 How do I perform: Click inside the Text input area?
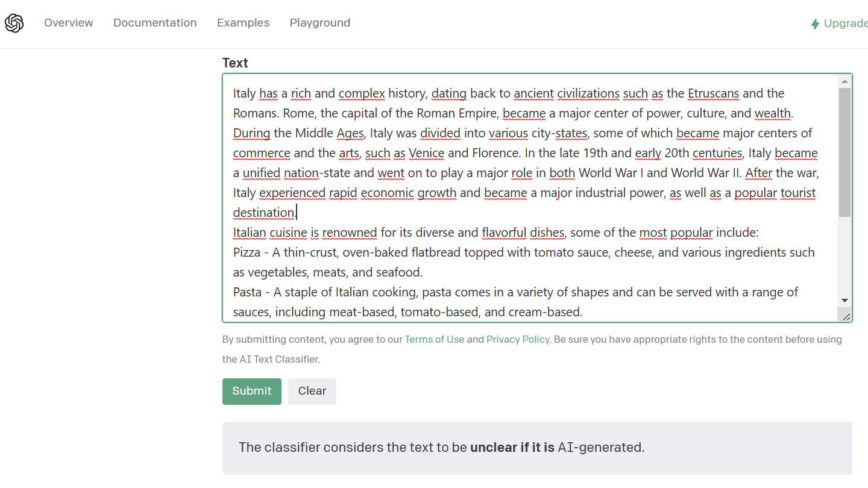530,198
